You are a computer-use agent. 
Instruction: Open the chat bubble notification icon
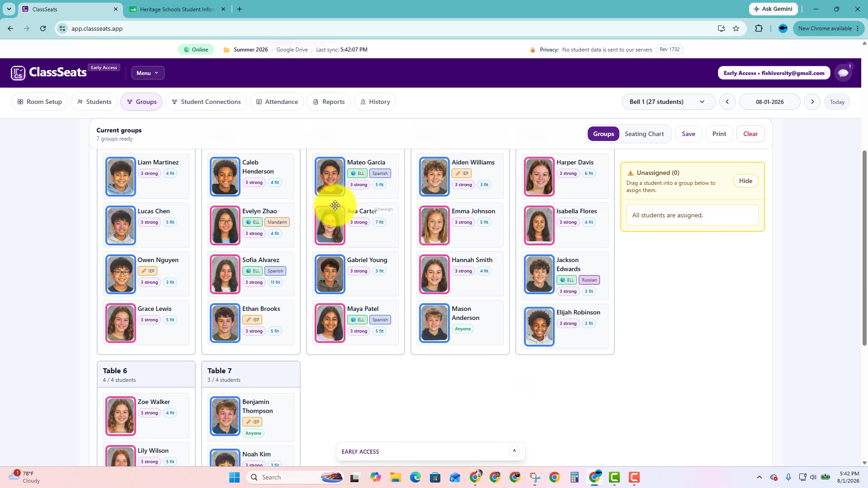tap(843, 73)
